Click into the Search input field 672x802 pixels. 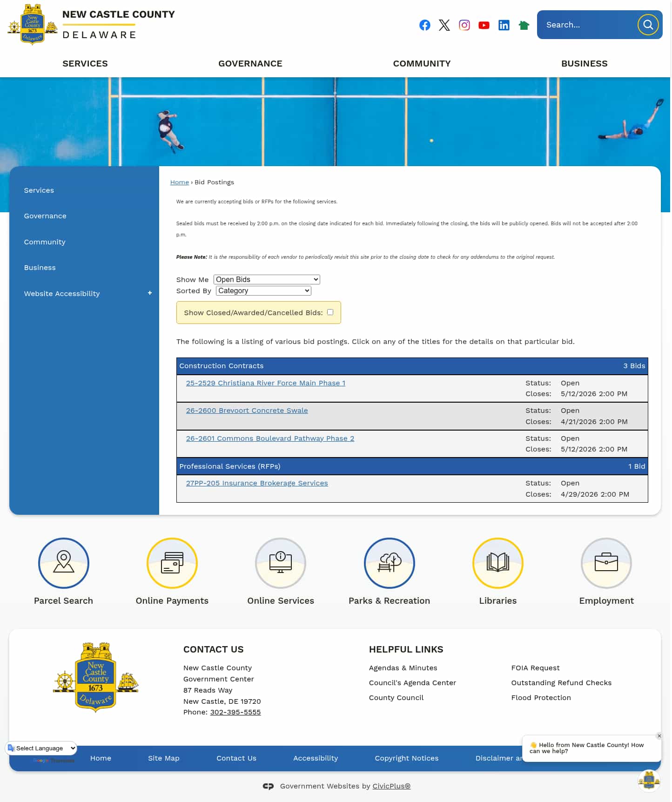[x=587, y=25]
